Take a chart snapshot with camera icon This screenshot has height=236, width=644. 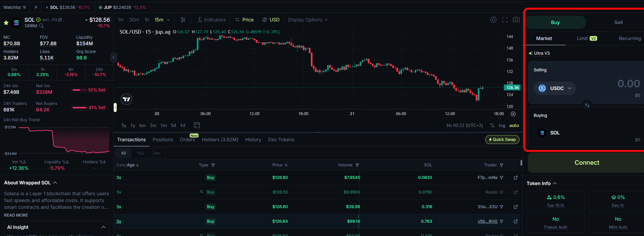click(x=516, y=20)
